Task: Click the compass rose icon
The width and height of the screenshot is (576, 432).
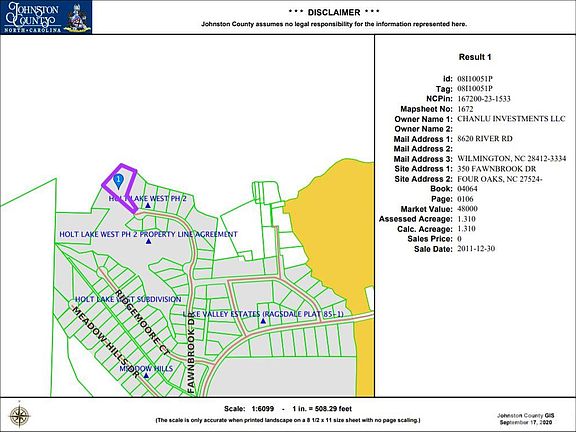Action: point(19,417)
